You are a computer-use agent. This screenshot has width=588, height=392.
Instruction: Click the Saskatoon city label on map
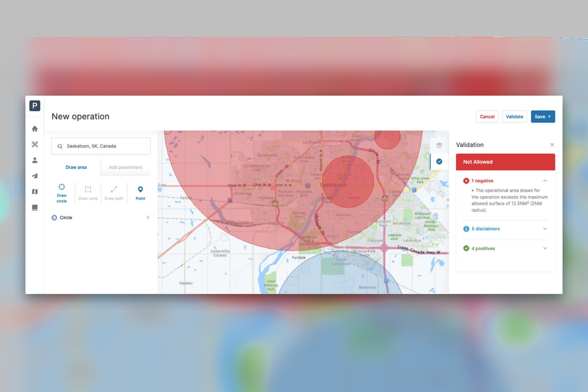tap(333, 185)
